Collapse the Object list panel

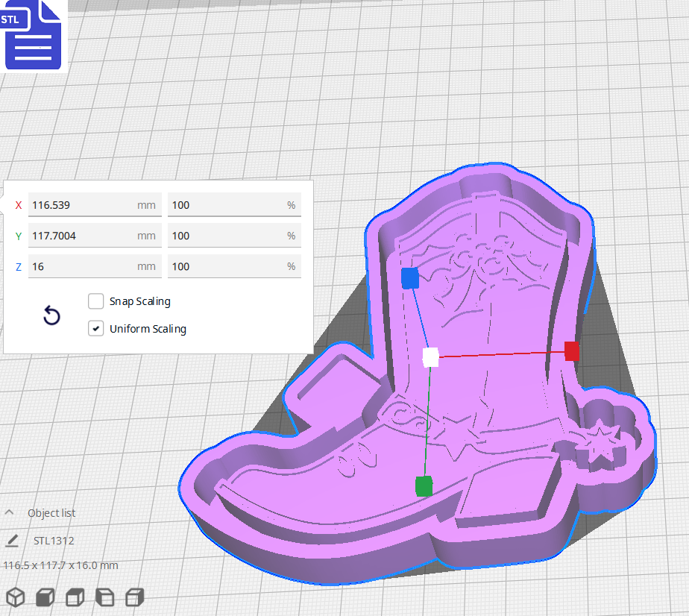pos(9,512)
